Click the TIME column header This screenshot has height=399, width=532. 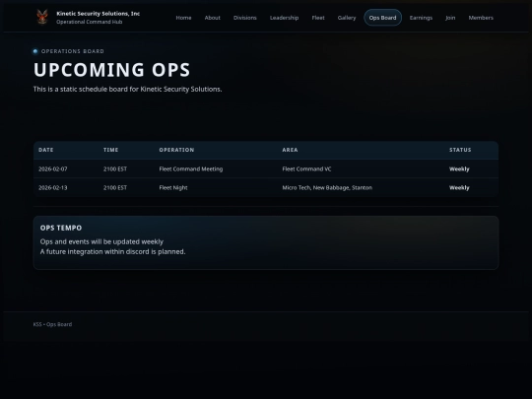pyautogui.click(x=111, y=150)
